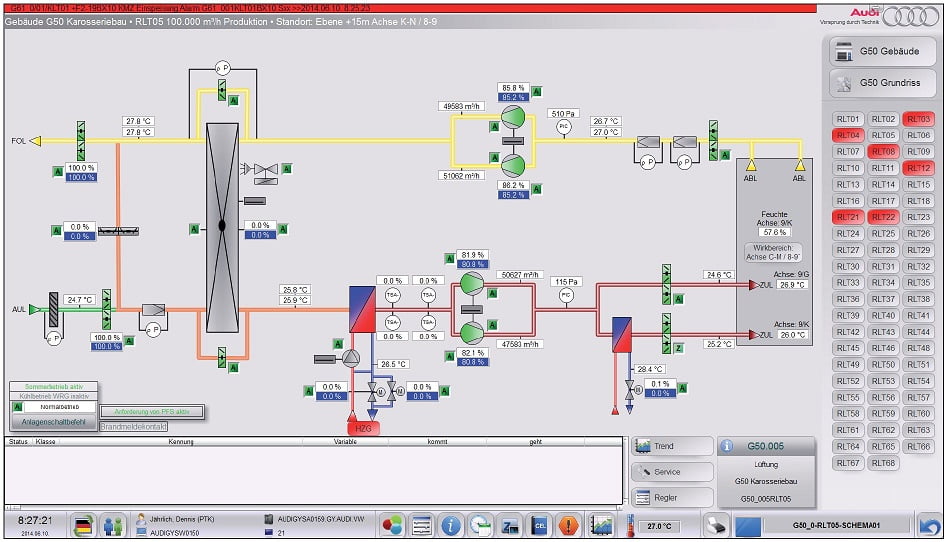Open the Anlagenschaltbefehl command panel
This screenshot has width=947, height=542.
pos(53,422)
